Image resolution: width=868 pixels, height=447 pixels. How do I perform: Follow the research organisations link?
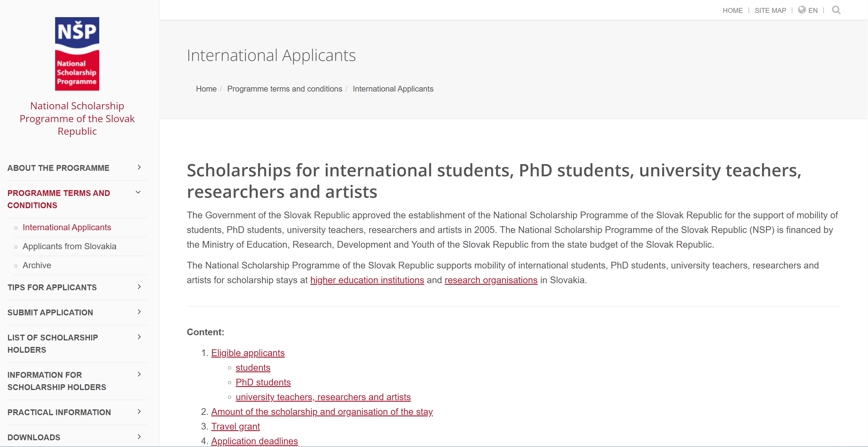(491, 280)
